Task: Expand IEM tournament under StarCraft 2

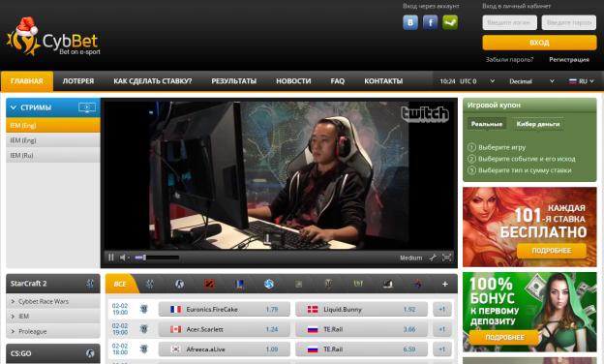Action: coord(53,317)
